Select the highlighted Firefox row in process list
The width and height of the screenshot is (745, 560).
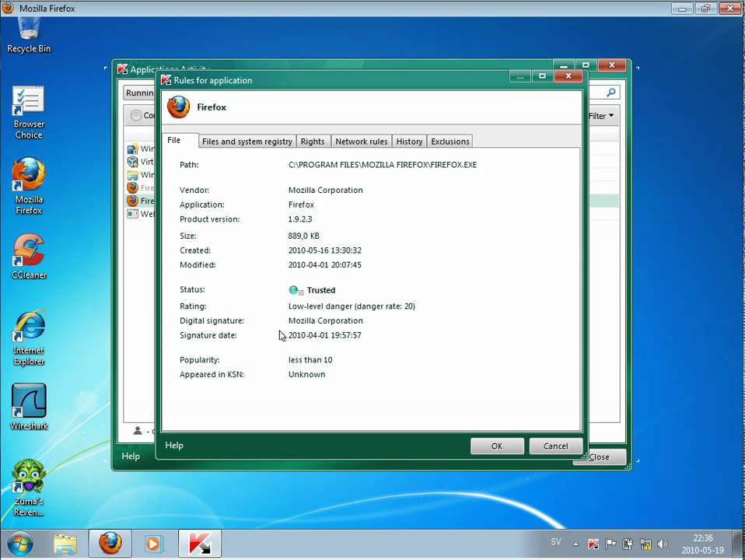click(x=140, y=201)
